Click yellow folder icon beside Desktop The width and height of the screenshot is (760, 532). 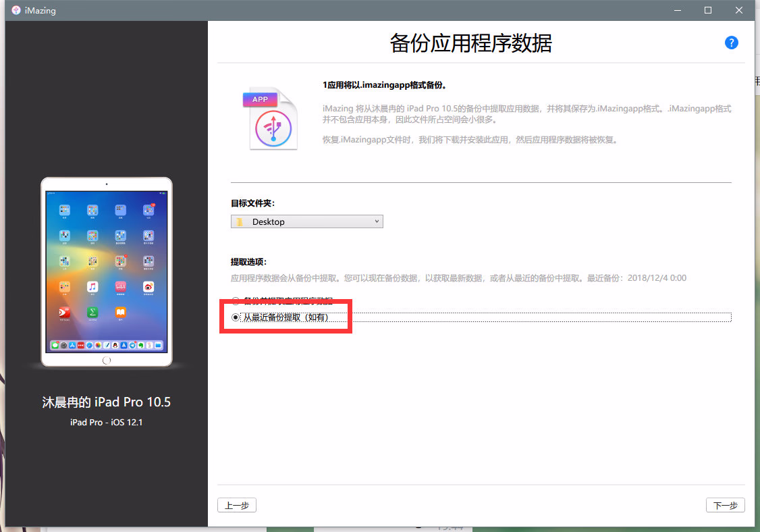point(240,221)
